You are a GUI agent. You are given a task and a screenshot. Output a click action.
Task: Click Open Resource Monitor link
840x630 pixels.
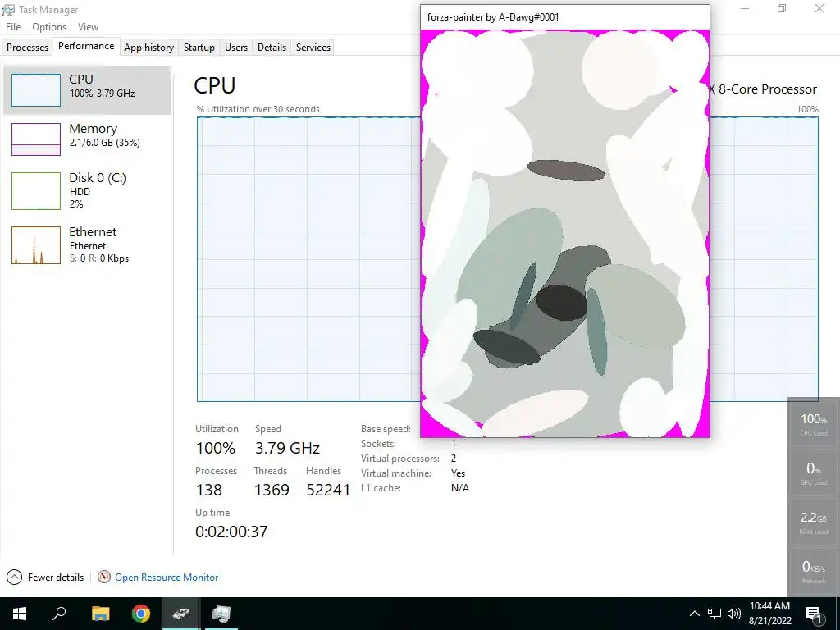point(167,577)
